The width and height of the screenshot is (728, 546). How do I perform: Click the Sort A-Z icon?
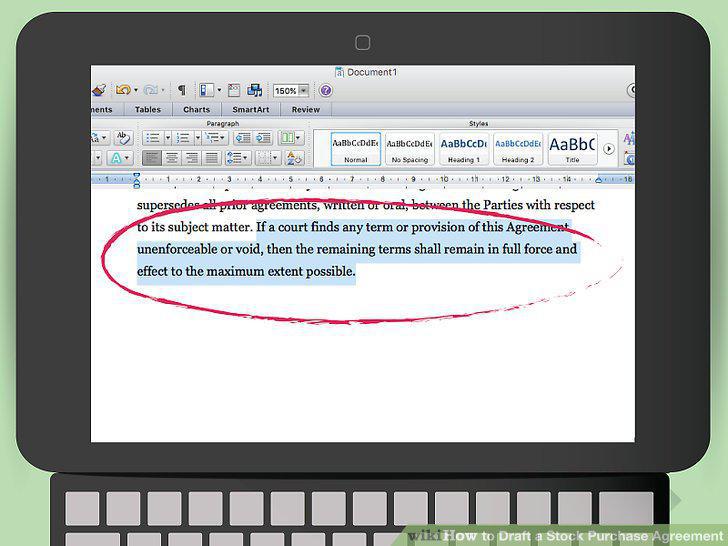294,158
